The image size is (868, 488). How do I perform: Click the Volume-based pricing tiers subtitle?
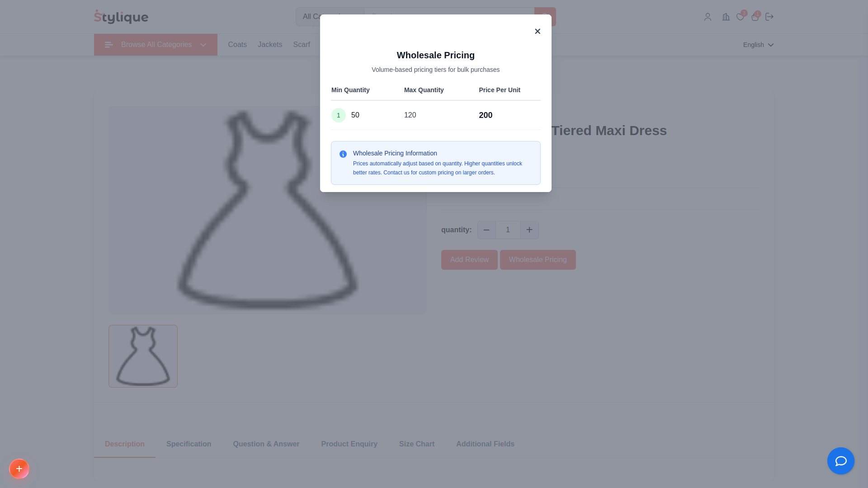pyautogui.click(x=436, y=70)
